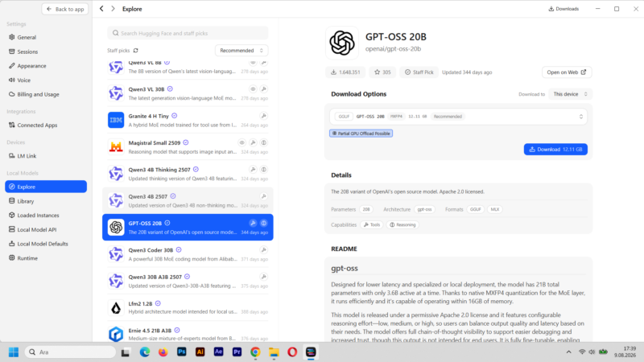Select GPT-OSS 20B list entry
This screenshot has height=362, width=644.
188,228
